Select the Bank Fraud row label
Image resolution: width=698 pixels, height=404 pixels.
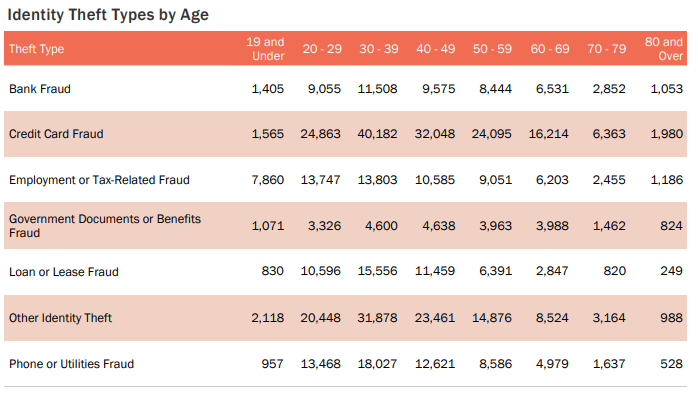tap(40, 89)
